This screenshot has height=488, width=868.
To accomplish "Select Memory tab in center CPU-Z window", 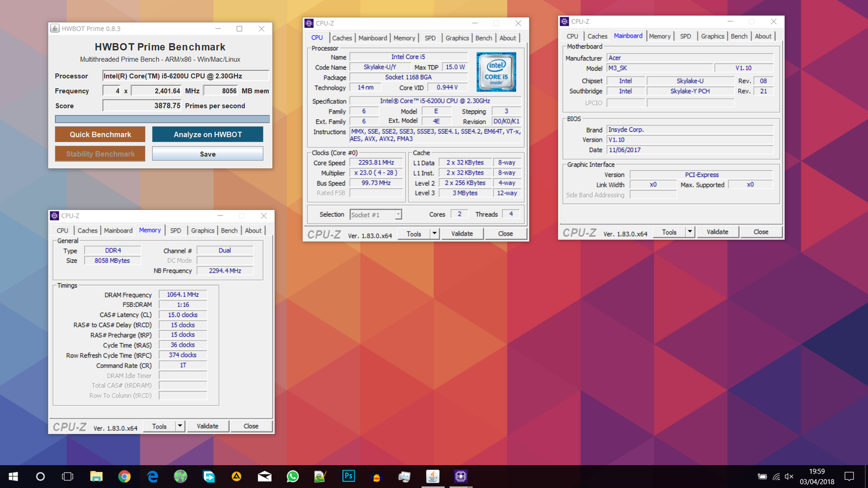I will [x=404, y=38].
